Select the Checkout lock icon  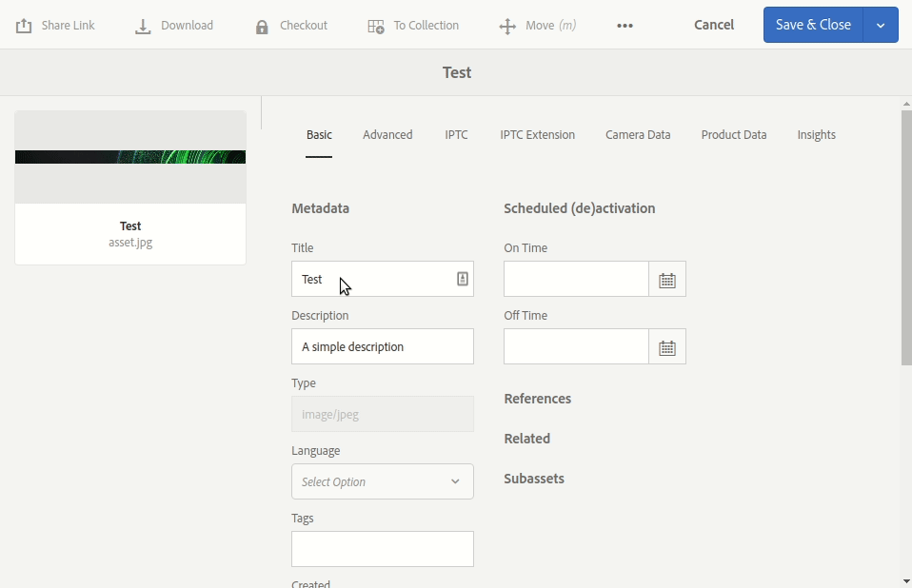coord(261,25)
